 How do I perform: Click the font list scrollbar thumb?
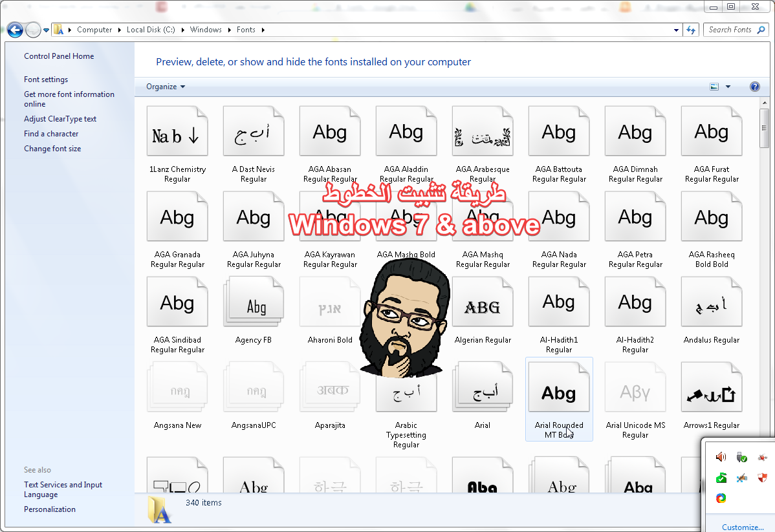click(764, 129)
